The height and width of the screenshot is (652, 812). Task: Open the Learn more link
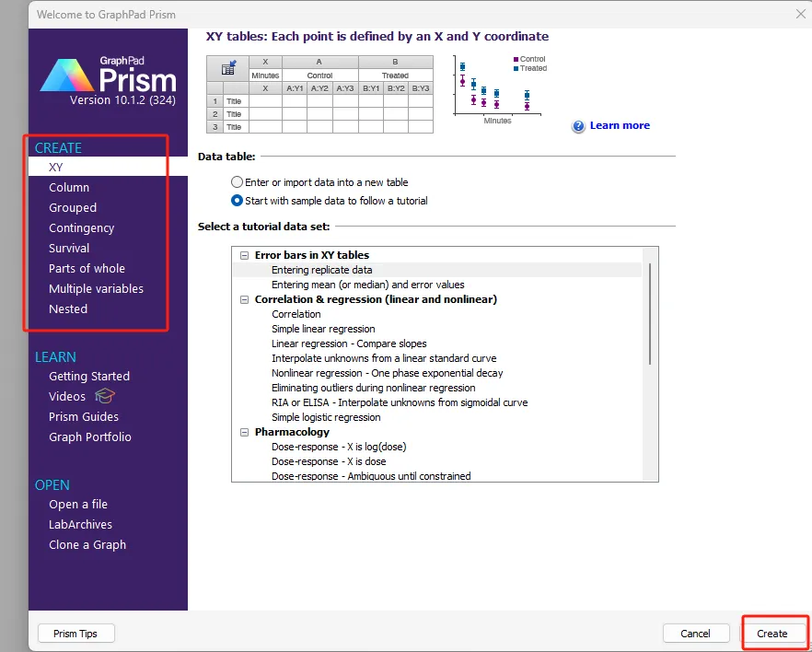point(620,126)
